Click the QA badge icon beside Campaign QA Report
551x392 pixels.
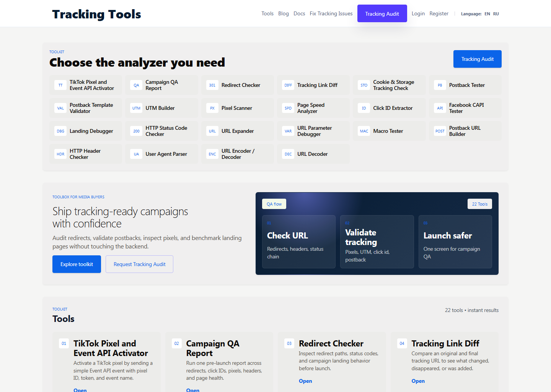coord(136,85)
